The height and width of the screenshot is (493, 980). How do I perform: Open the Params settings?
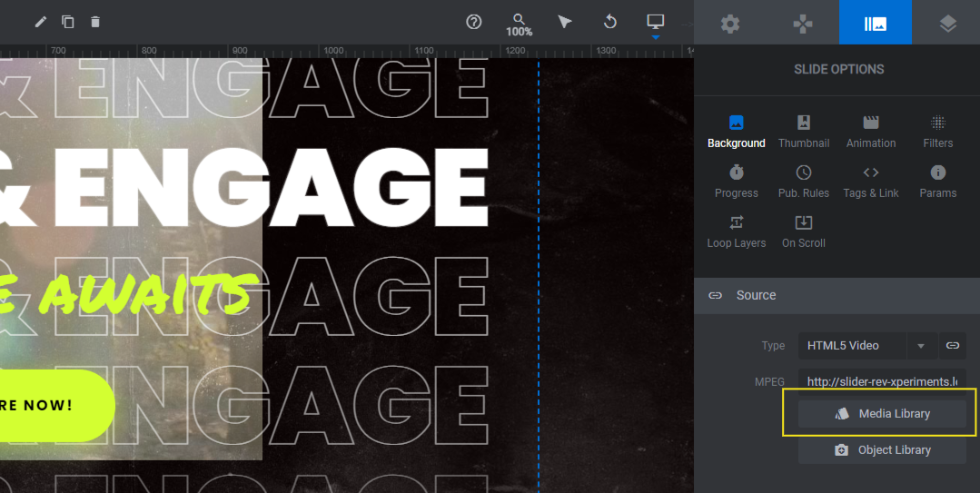[938, 182]
